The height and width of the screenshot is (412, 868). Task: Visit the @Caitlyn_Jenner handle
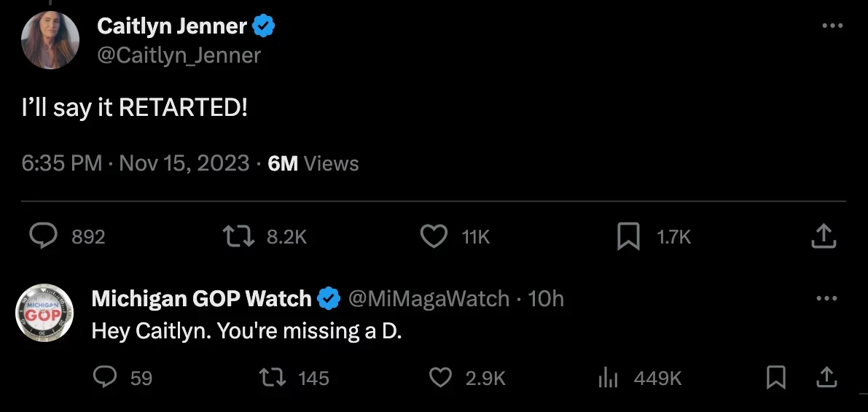click(179, 55)
